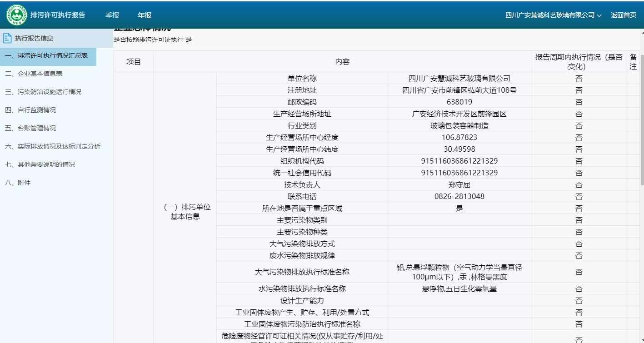644x343 pixels.
Task: Open the 季报 tab
Action: point(112,15)
